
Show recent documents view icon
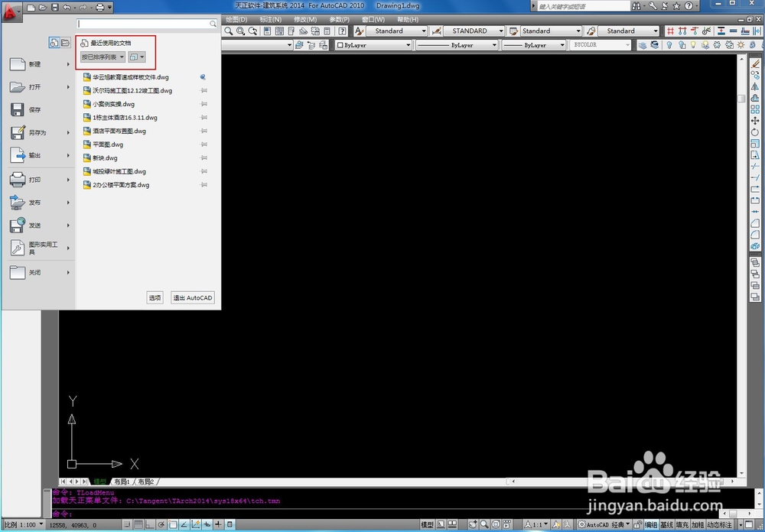pyautogui.click(x=54, y=43)
